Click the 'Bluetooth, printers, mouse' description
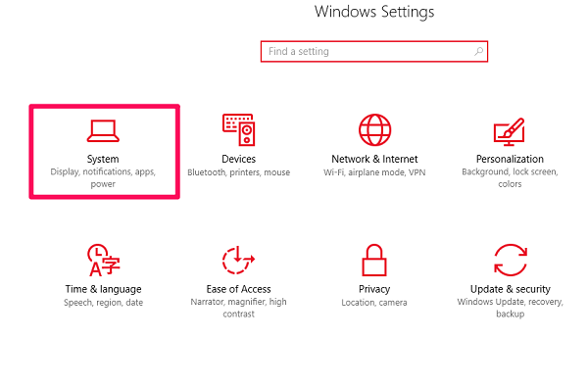The image size is (588, 388). pyautogui.click(x=238, y=172)
